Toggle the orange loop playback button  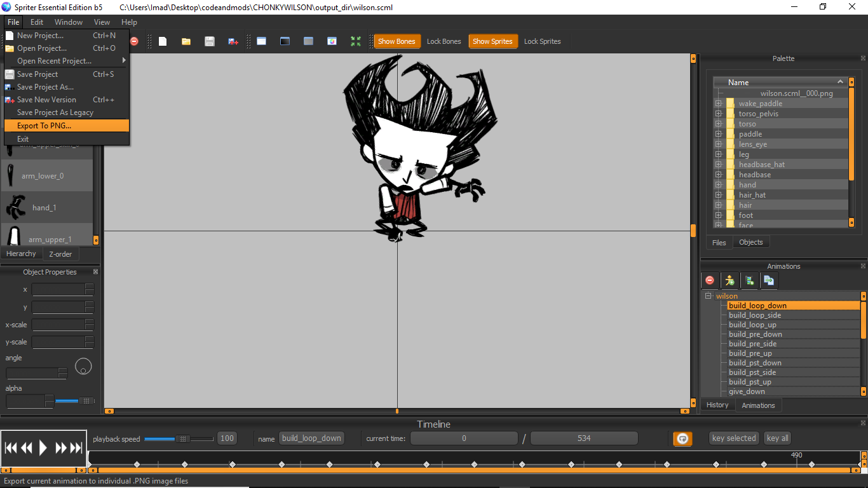point(682,438)
